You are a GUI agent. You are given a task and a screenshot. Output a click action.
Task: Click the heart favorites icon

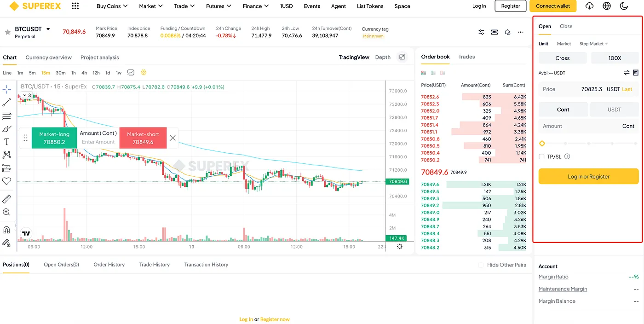[6, 181]
